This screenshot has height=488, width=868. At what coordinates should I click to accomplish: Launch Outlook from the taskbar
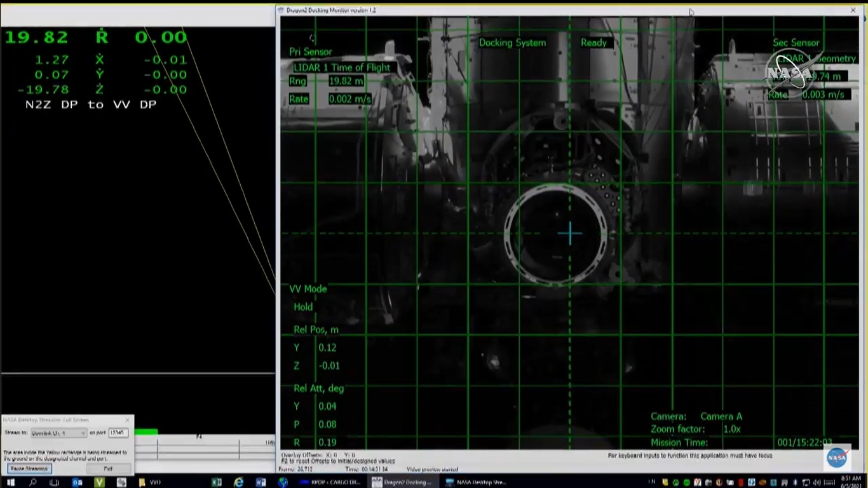pyautogui.click(x=77, y=482)
